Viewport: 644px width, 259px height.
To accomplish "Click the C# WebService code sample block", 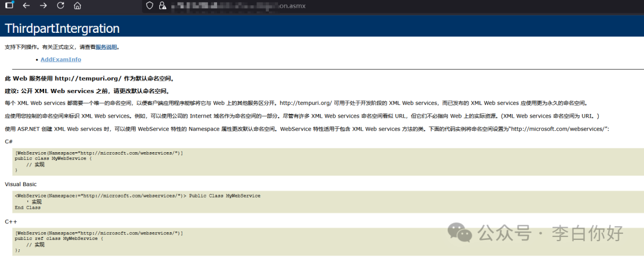I will 328,162.
